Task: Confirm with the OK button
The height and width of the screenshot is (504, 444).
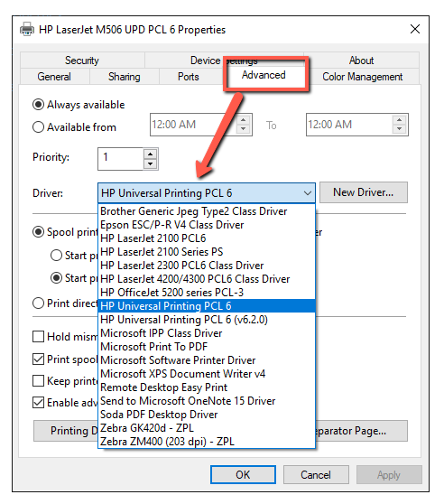Action: click(x=243, y=475)
